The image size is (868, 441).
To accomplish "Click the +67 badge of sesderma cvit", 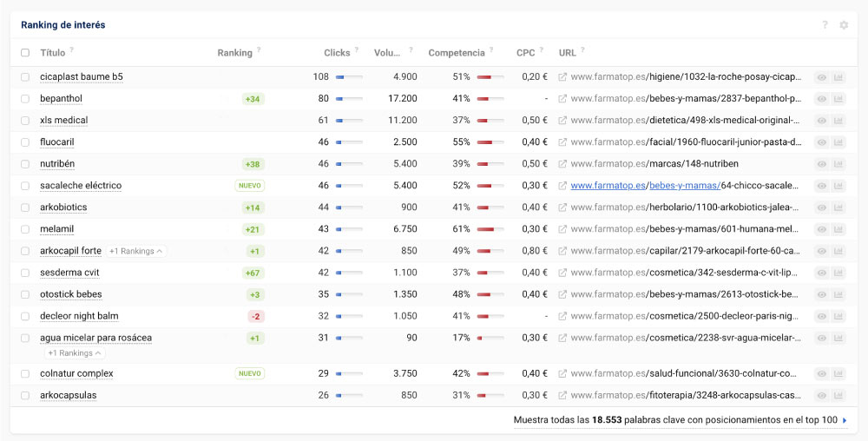I will point(253,273).
